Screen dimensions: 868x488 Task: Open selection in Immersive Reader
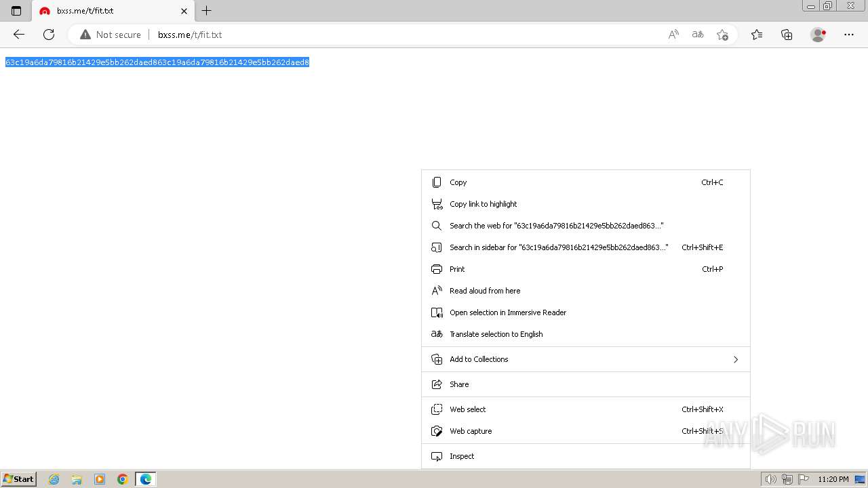pos(586,312)
